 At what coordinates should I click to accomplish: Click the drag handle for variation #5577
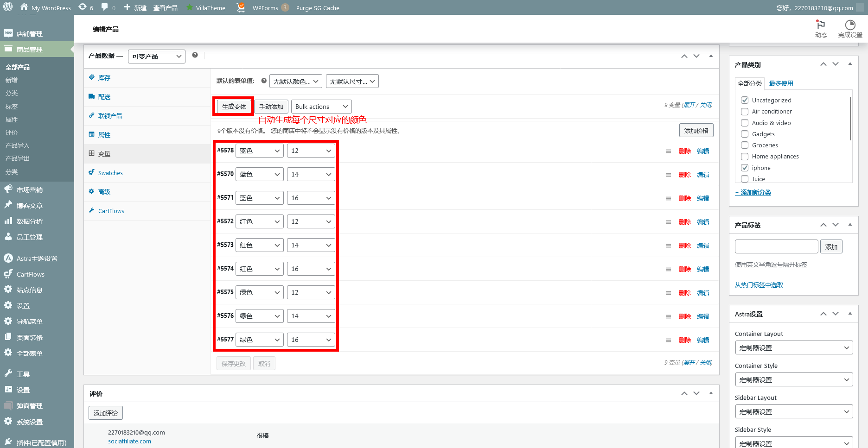[x=668, y=340]
